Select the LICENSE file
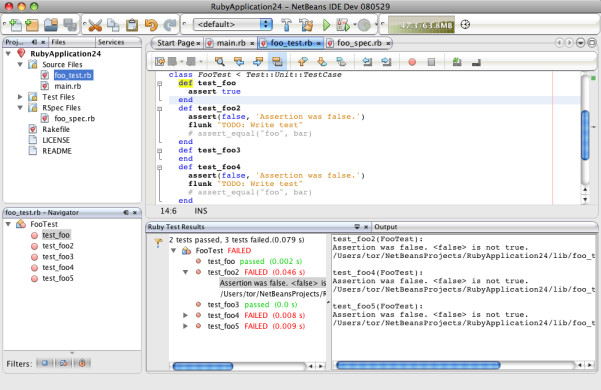The width and height of the screenshot is (601, 390). point(56,140)
